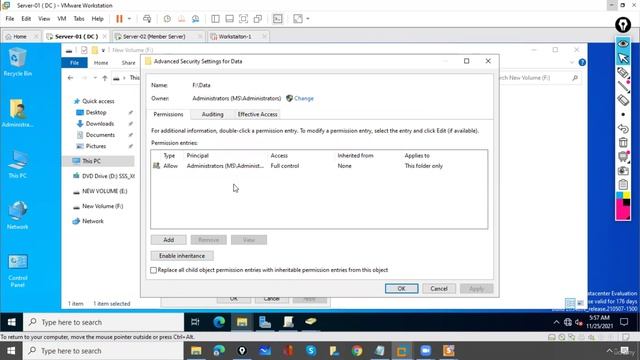Clear annotations with the trash icon
This screenshot has width=640, height=360.
coord(623,142)
